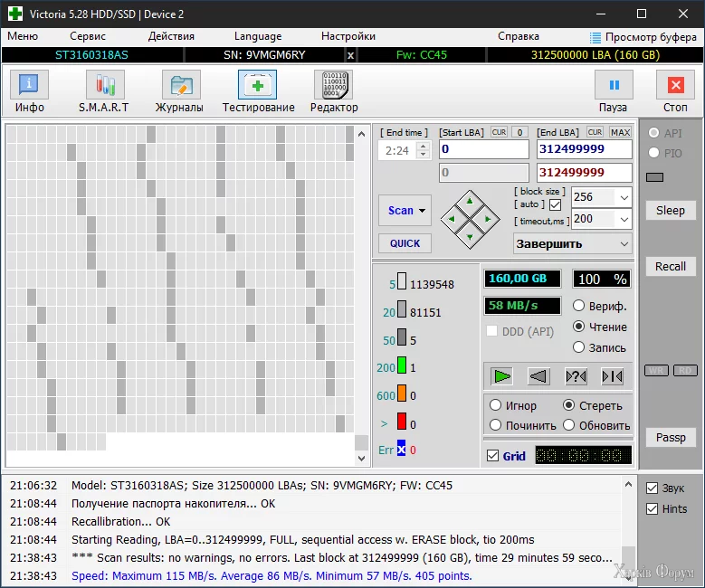
Task: Expand the timeout 200 ms dropdown
Action: pos(623,219)
